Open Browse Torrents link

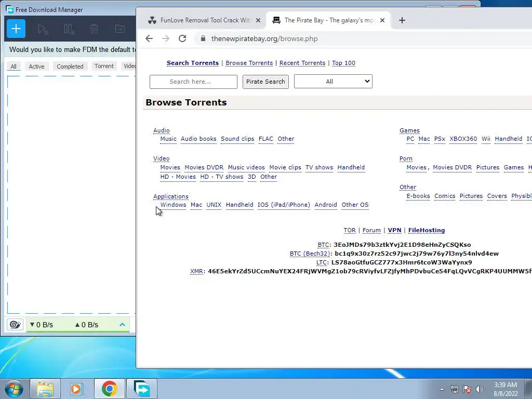click(x=249, y=63)
